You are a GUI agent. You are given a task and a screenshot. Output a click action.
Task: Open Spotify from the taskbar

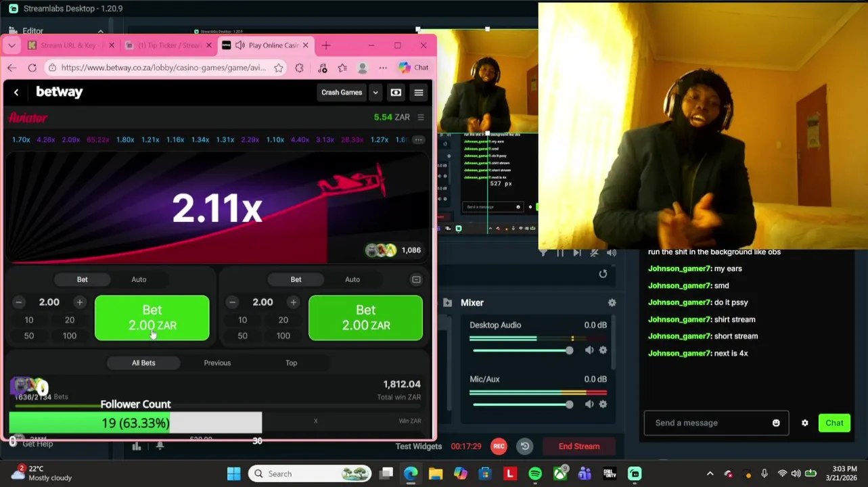point(535,473)
